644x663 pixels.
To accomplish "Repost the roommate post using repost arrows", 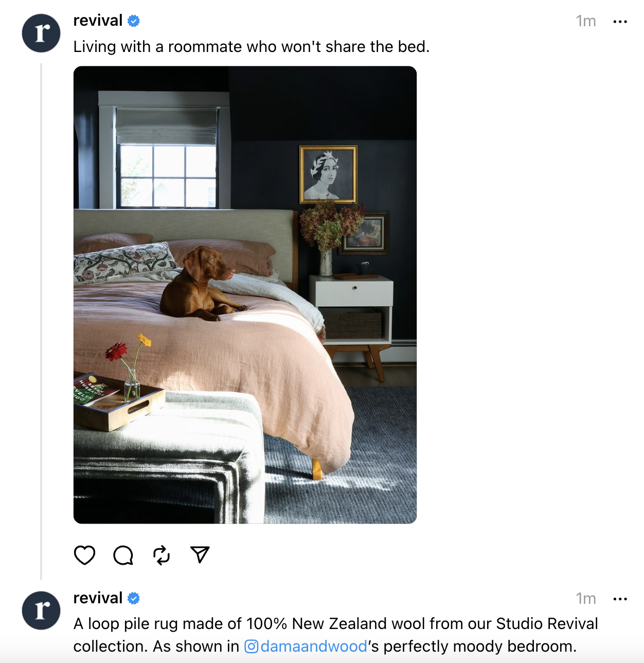I will pyautogui.click(x=162, y=555).
